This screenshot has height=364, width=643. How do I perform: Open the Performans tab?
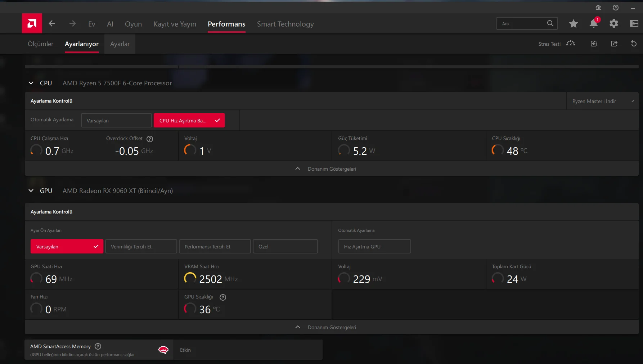pos(226,24)
